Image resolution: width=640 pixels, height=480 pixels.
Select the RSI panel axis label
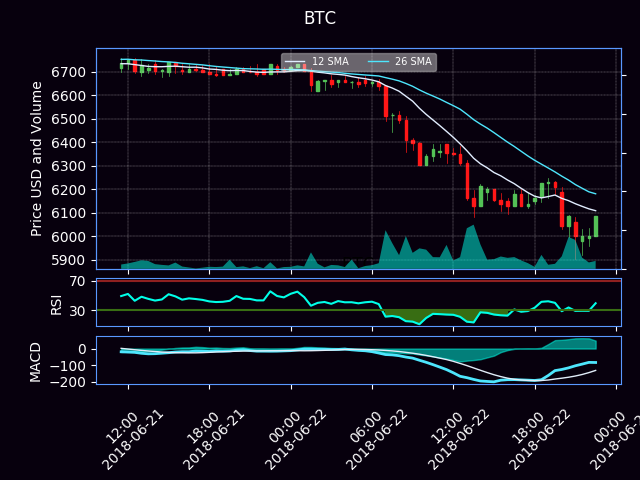[x=57, y=304]
